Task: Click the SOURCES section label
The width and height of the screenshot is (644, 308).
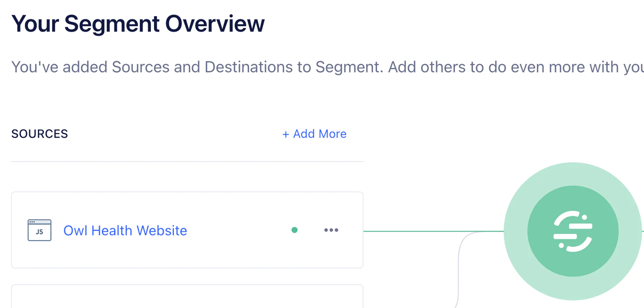Action: pyautogui.click(x=39, y=134)
